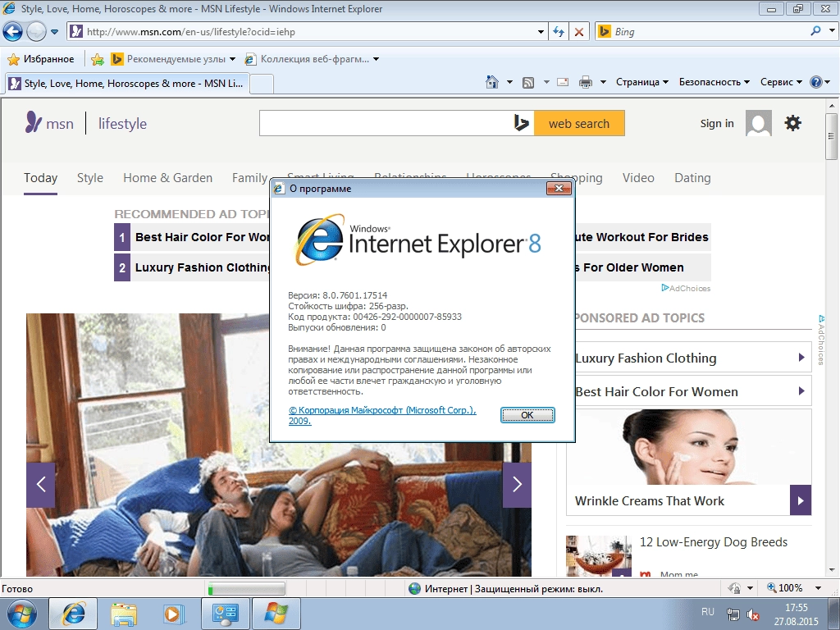The image size is (840, 630).
Task: Click Internet Explorer taskbar icon
Action: (x=73, y=614)
